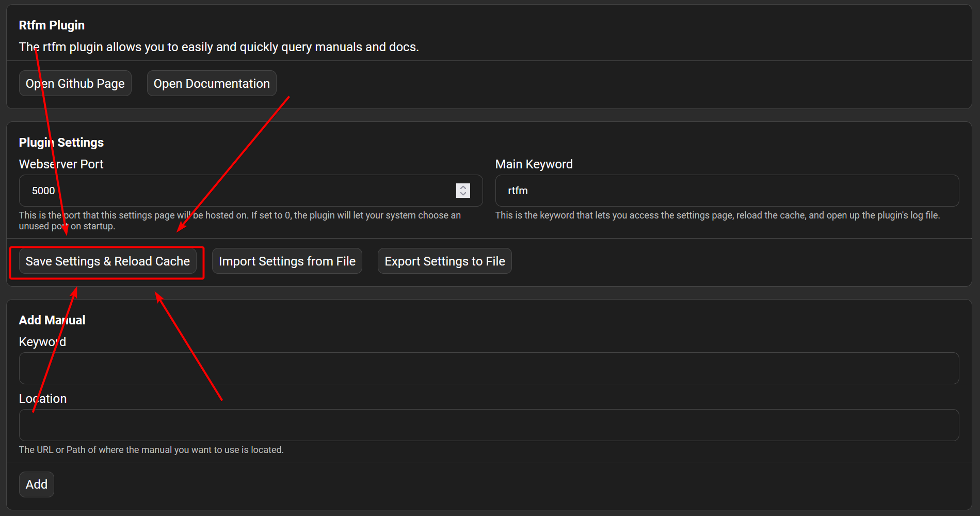Click the rtfm plugin description sentence
This screenshot has height=516, width=980.
219,47
